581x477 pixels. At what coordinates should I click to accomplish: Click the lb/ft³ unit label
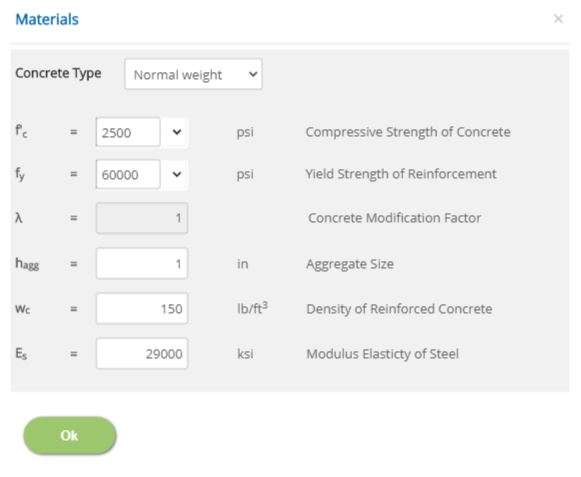pos(252,308)
